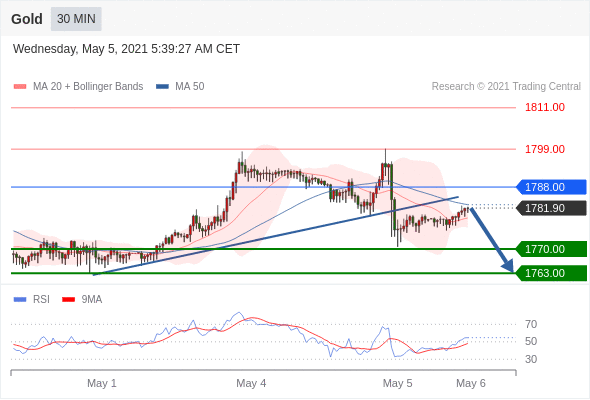The width and height of the screenshot is (590, 400).
Task: Click the RSI legend label
Action: click(x=41, y=300)
